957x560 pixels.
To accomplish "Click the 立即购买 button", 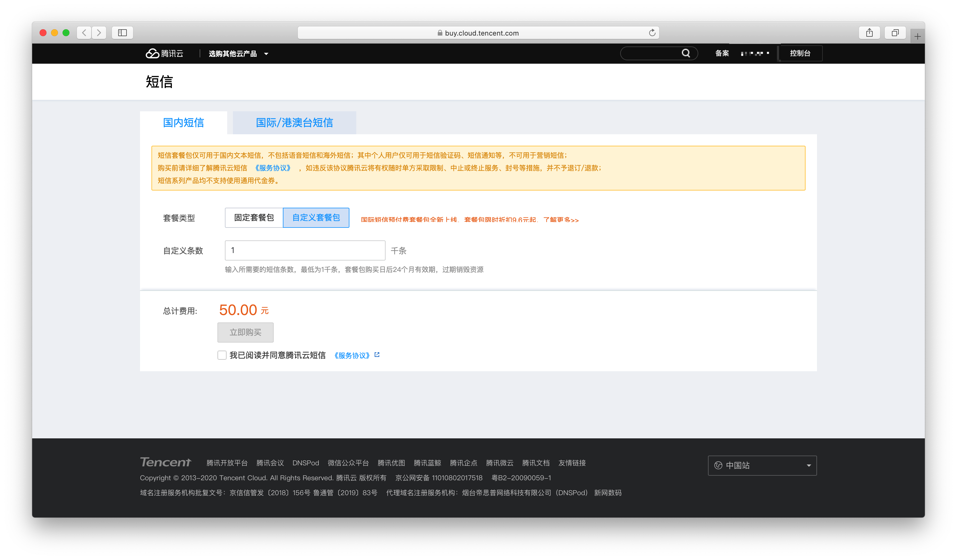I will click(x=245, y=332).
